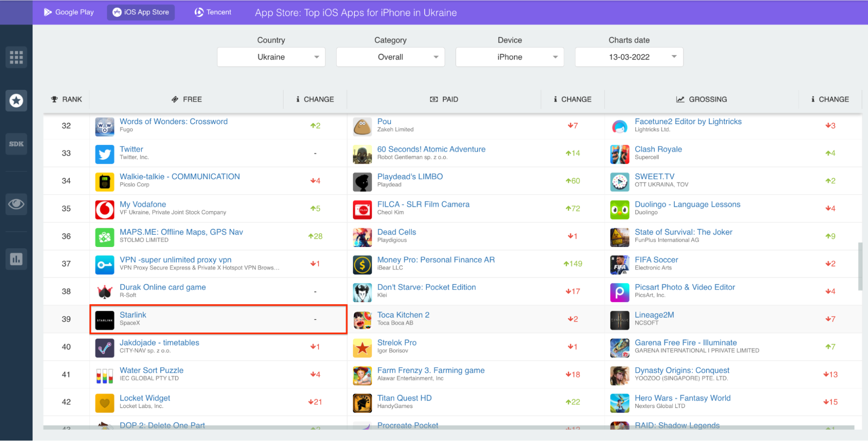The image size is (868, 441).
Task: Click the Strelok Pro app icon
Action: point(362,348)
